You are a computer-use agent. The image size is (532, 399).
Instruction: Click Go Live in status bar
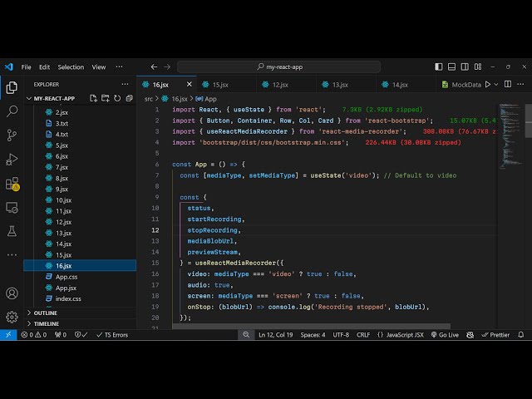(444, 334)
